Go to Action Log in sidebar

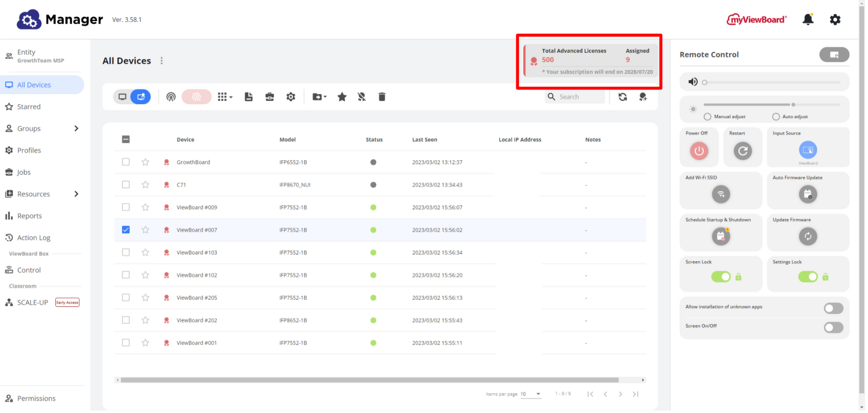[33, 238]
